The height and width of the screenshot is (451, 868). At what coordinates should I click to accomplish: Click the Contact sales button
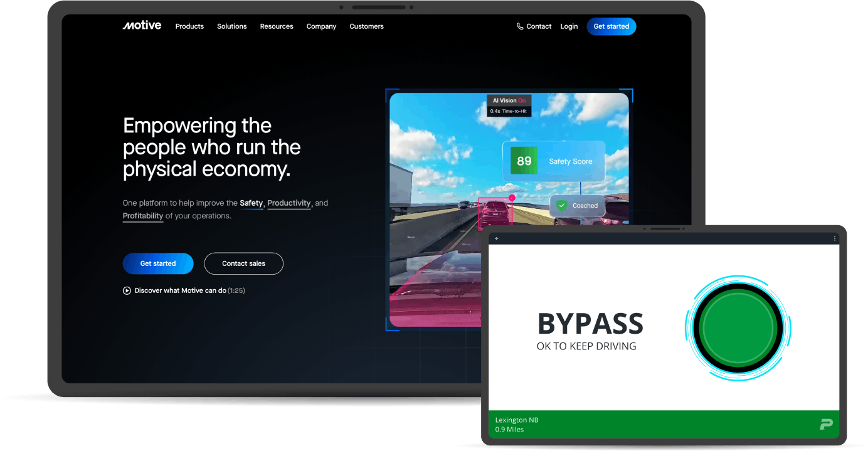click(243, 263)
